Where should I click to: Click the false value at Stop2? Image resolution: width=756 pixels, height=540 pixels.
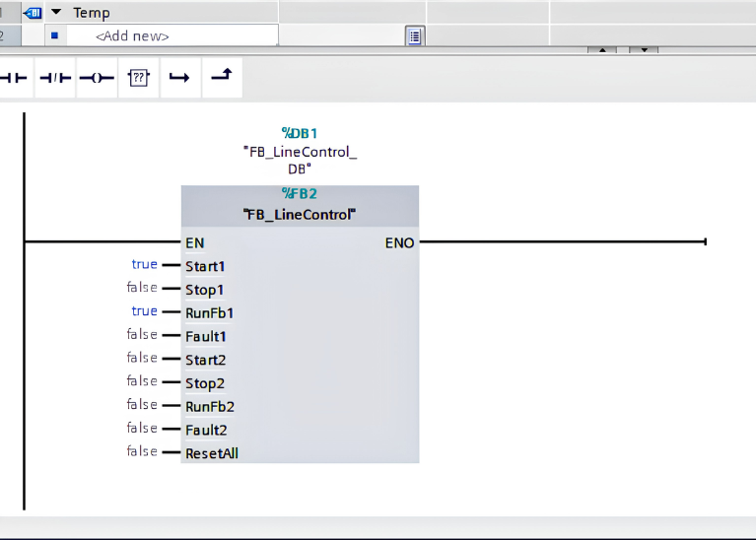coord(142,381)
